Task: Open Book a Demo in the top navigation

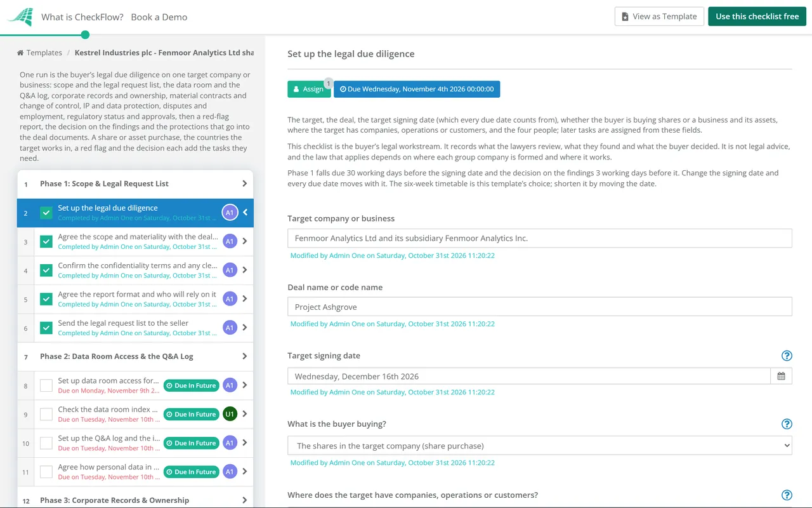Action: coord(159,17)
